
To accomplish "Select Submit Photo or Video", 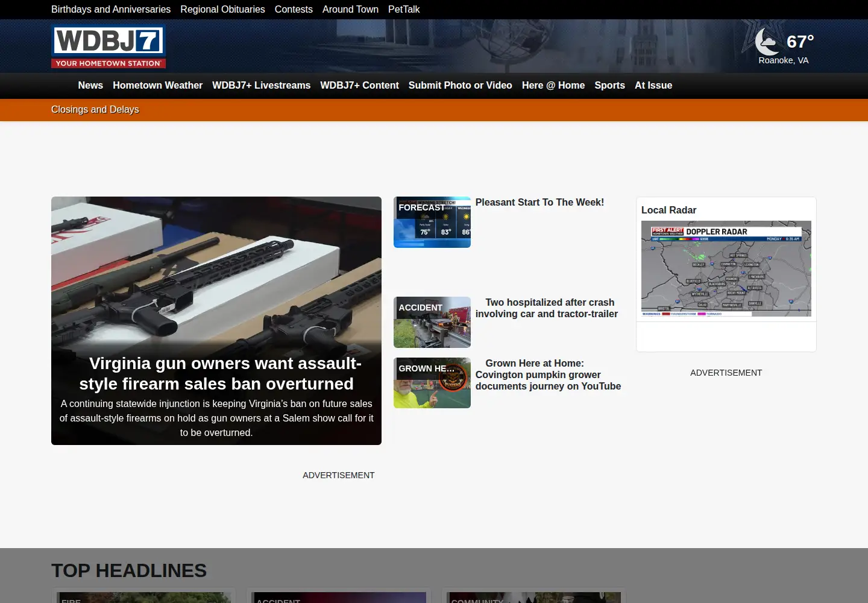I will (460, 86).
